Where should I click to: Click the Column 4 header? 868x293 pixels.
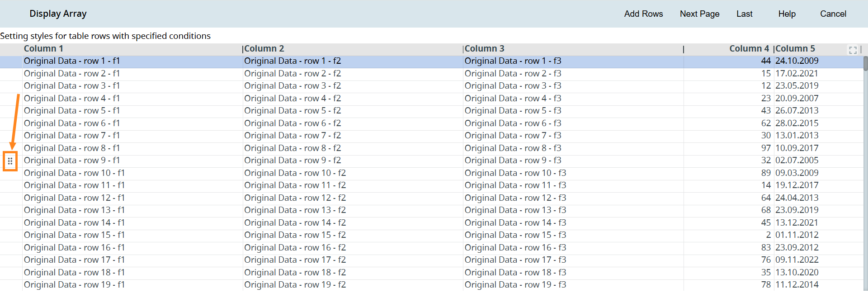click(x=749, y=49)
